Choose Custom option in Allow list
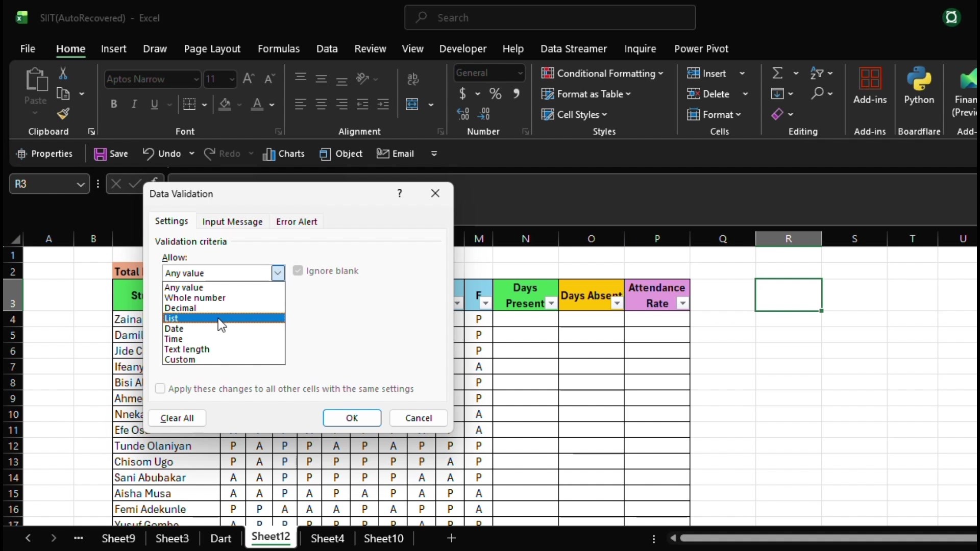 [224, 360]
